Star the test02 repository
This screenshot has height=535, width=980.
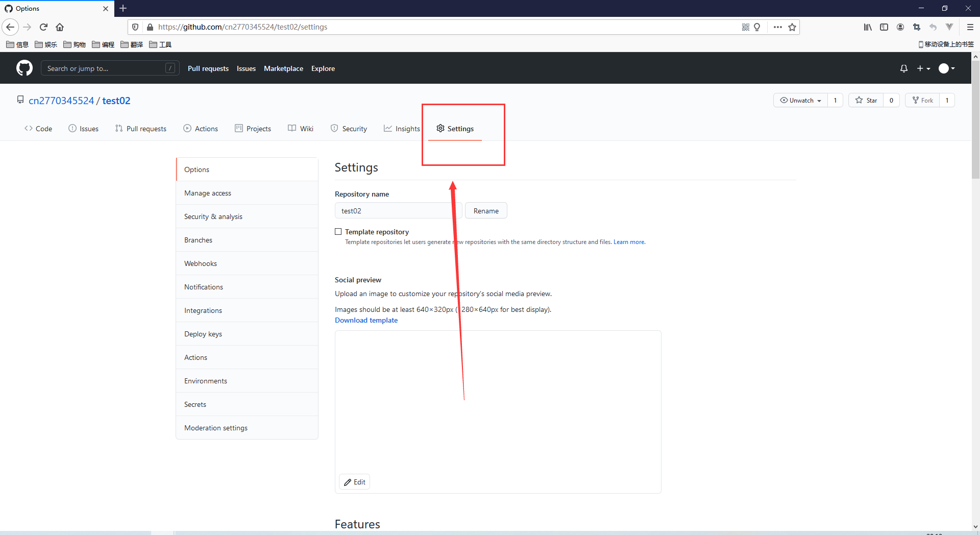pyautogui.click(x=866, y=100)
